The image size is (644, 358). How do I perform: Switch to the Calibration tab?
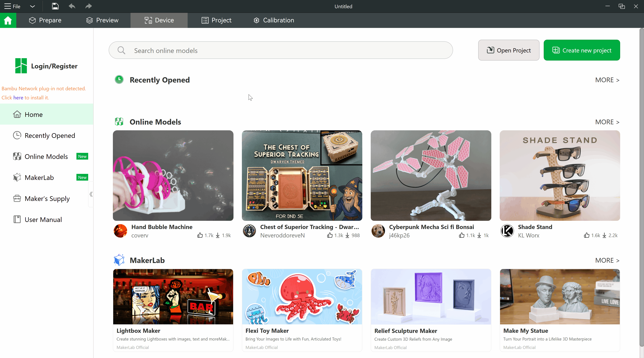[x=274, y=20]
